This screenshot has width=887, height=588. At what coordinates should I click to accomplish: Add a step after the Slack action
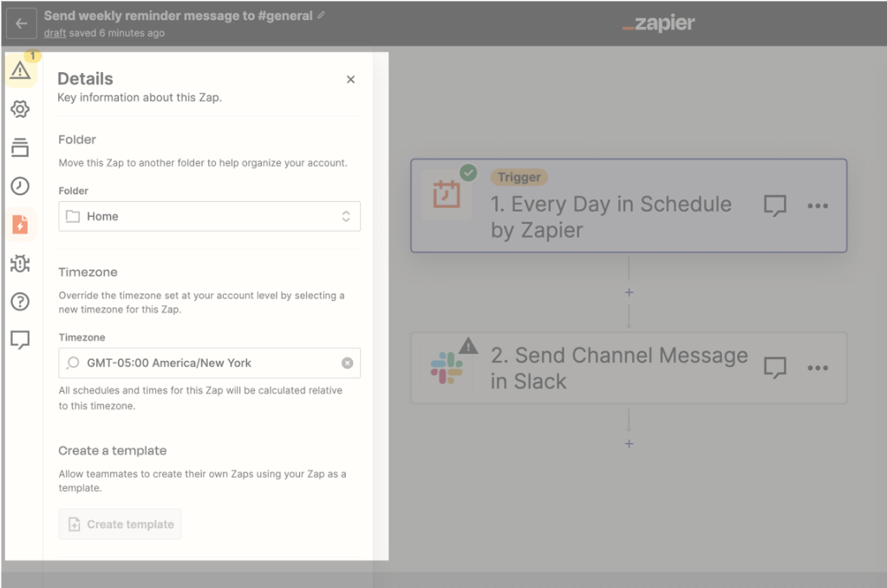point(629,444)
